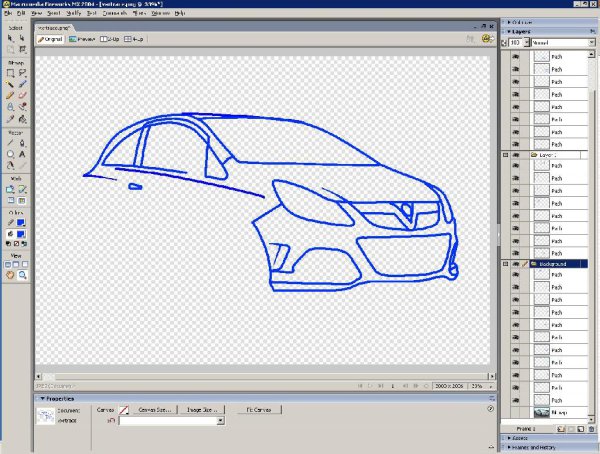The height and width of the screenshot is (454, 600).
Task: Switch to the Preview tab
Action: coord(83,40)
